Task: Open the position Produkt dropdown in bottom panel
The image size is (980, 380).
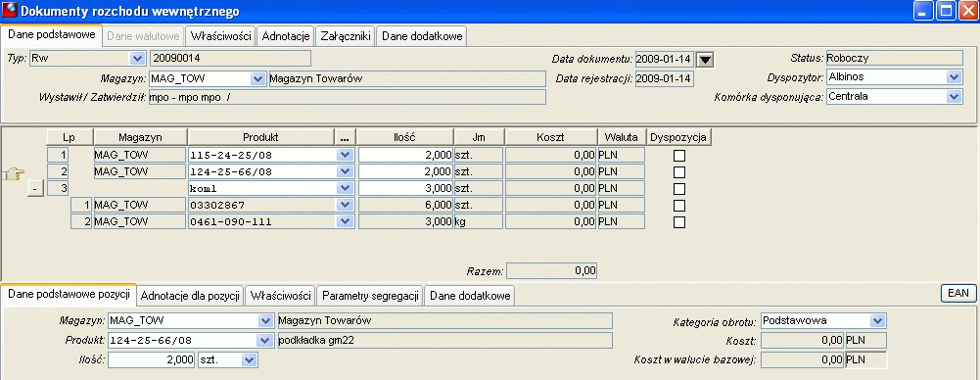Action: coord(265,341)
